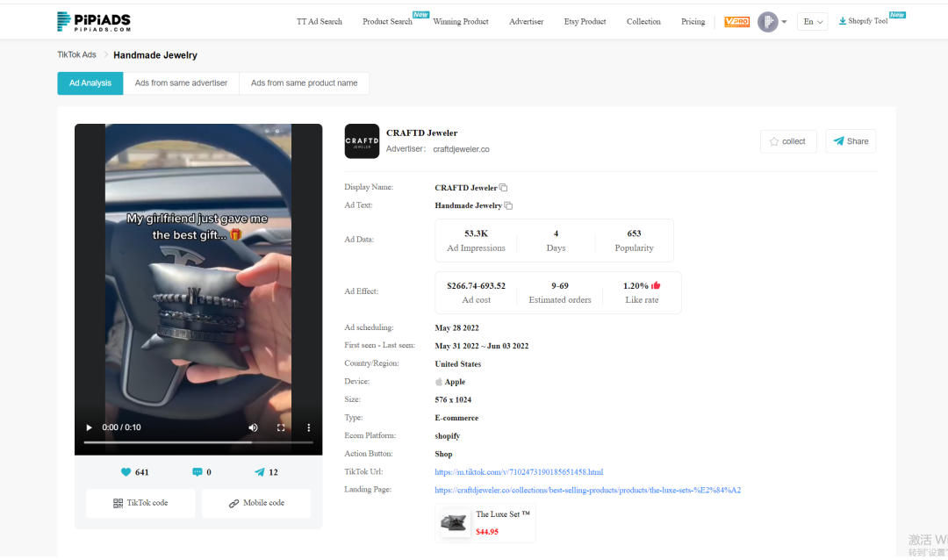Click the CRAFTD advertiser logo

(362, 141)
